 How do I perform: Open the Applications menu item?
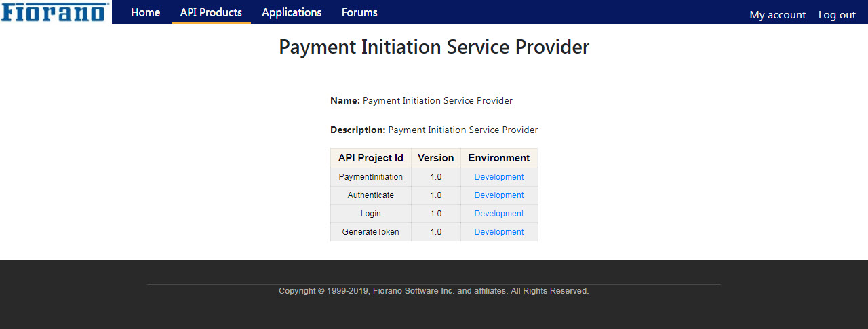[x=292, y=12]
